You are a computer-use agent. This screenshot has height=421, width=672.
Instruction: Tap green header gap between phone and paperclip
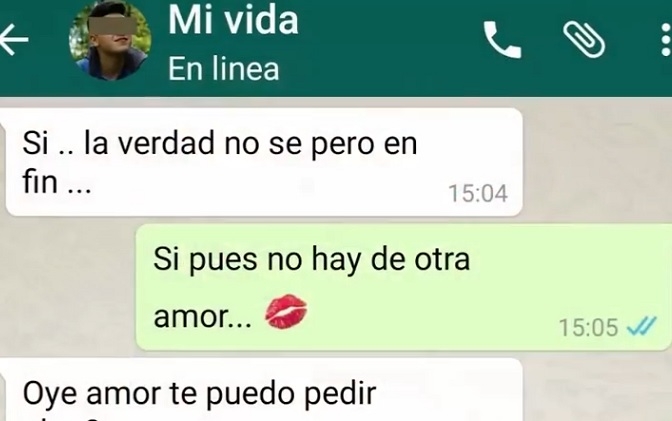[542, 40]
